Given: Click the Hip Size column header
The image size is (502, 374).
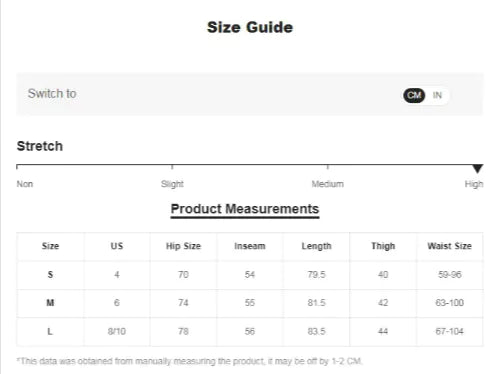Looking at the screenshot, I should pos(183,246).
